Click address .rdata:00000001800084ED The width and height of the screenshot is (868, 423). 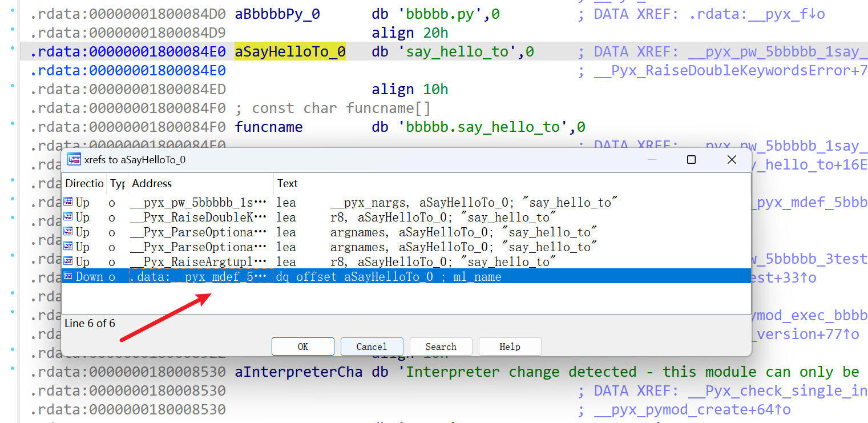(128, 90)
